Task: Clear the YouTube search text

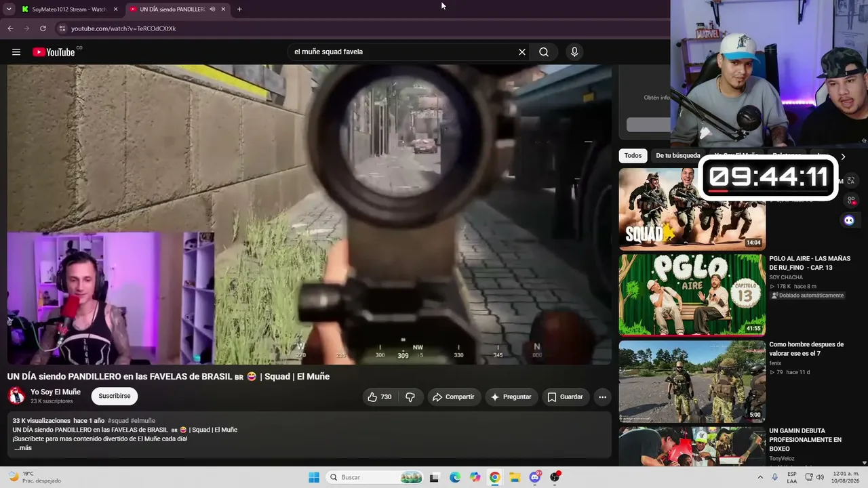Action: [522, 52]
